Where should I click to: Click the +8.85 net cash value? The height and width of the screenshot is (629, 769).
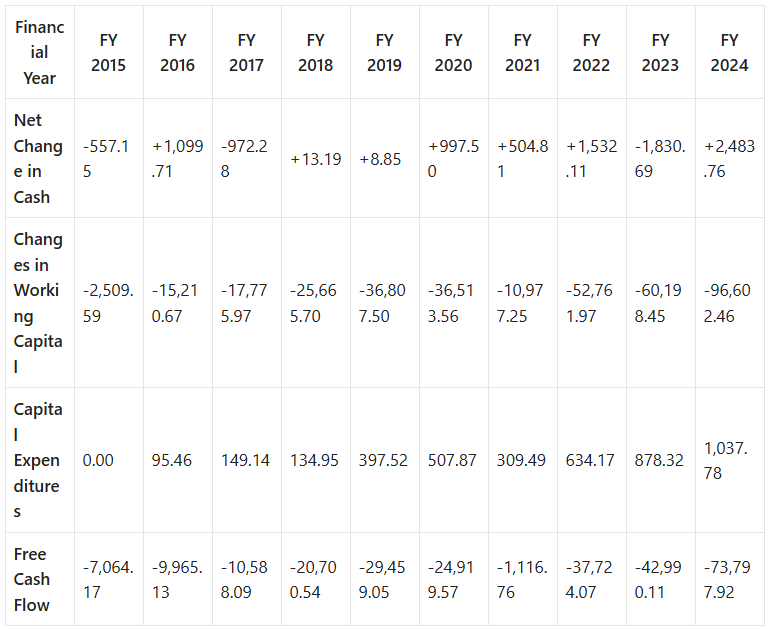tap(380, 159)
